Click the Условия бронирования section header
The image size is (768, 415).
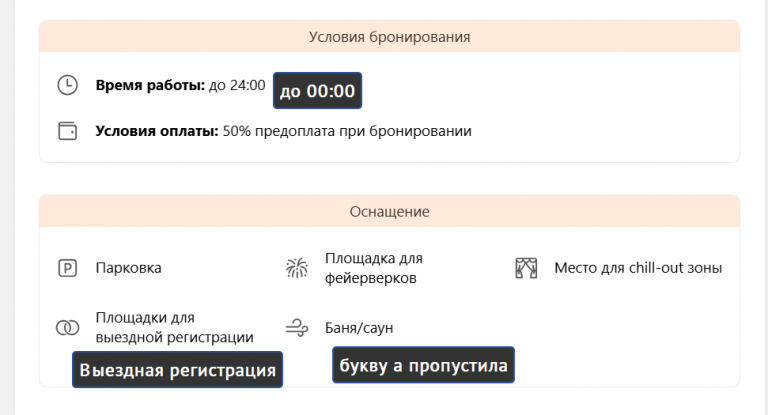389,37
